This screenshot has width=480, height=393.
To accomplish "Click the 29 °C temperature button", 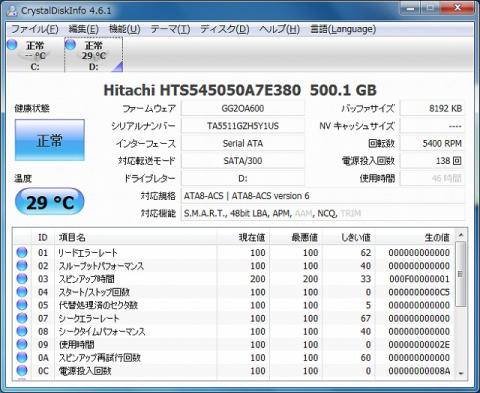I will click(50, 202).
